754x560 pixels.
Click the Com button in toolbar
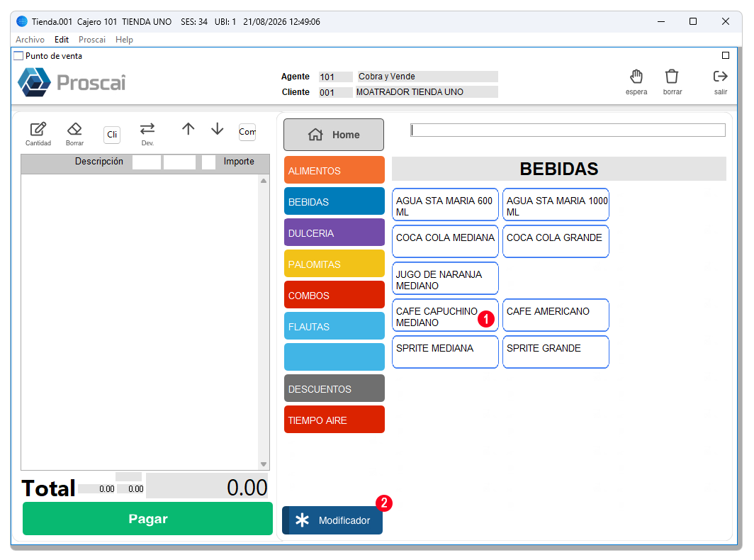[x=247, y=132]
